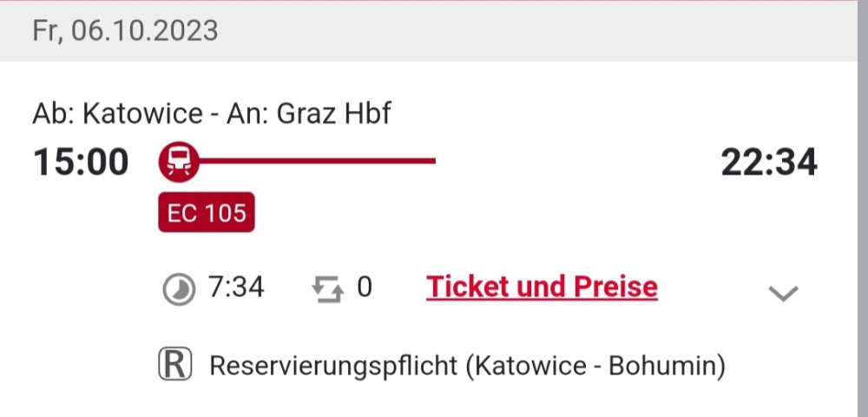Click the date Fr, 06.10.2023
Image resolution: width=868 pixels, height=417 pixels.
(x=126, y=31)
